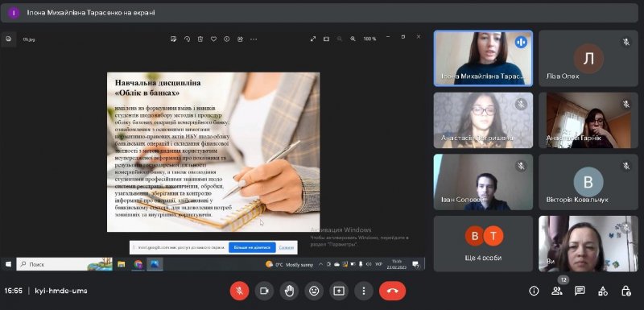The width and height of the screenshot is (644, 310).
Task: Select the 'Ще 4 особи' participants tile
Action: [x=484, y=244]
